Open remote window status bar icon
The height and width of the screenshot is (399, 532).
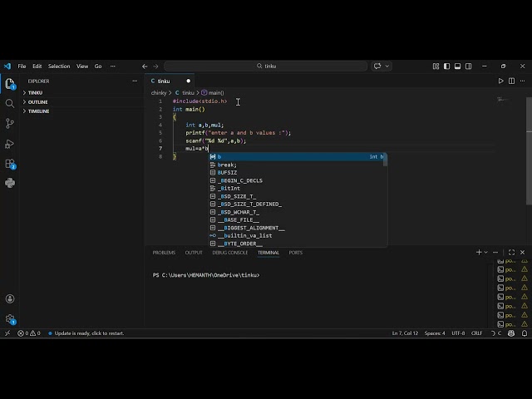[7, 333]
